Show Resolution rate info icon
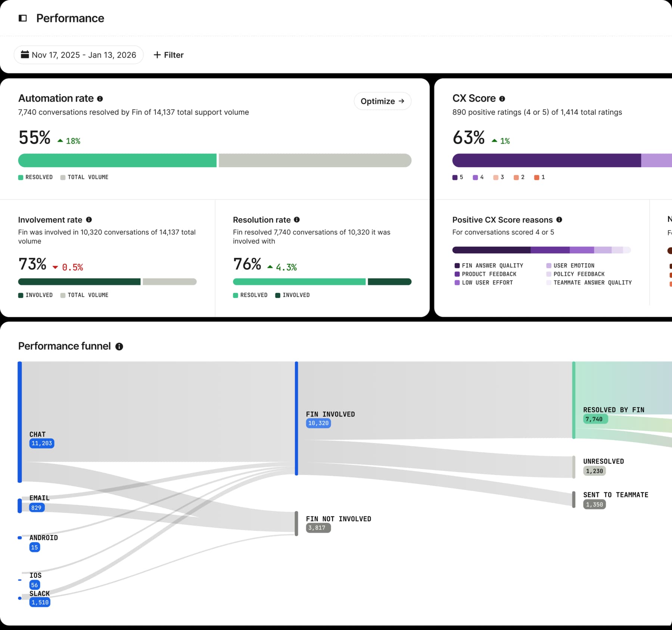672x630 pixels. (297, 220)
